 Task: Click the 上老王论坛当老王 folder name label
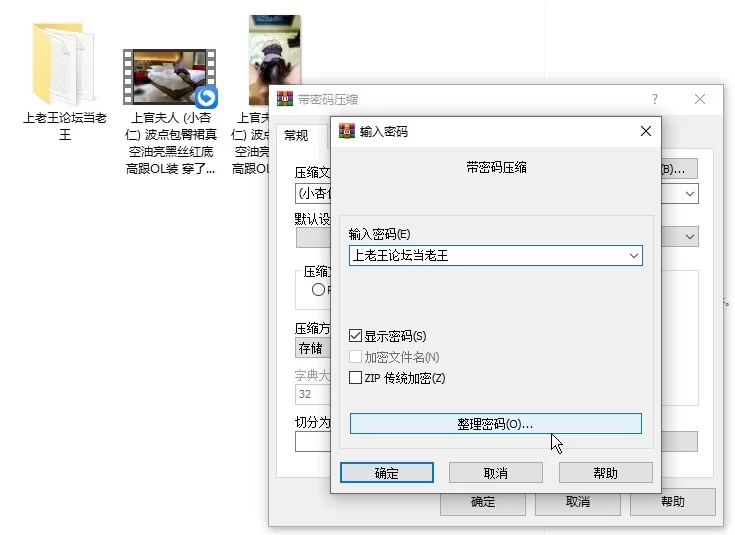point(65,126)
